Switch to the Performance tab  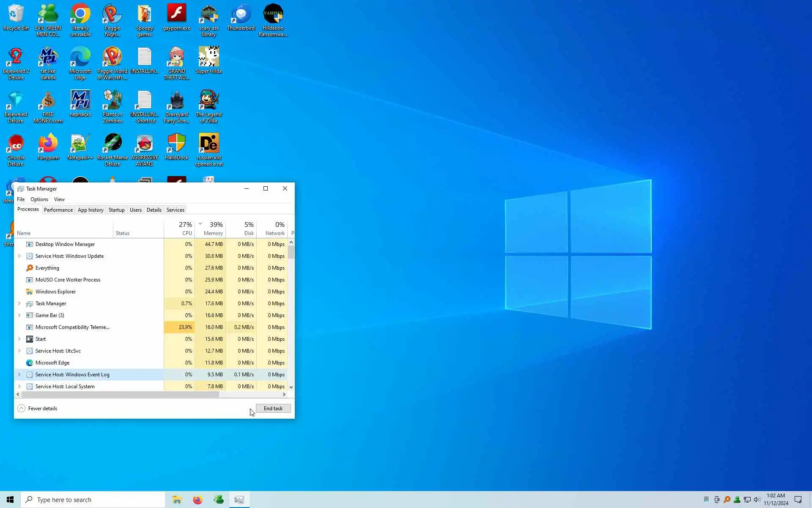tap(58, 210)
